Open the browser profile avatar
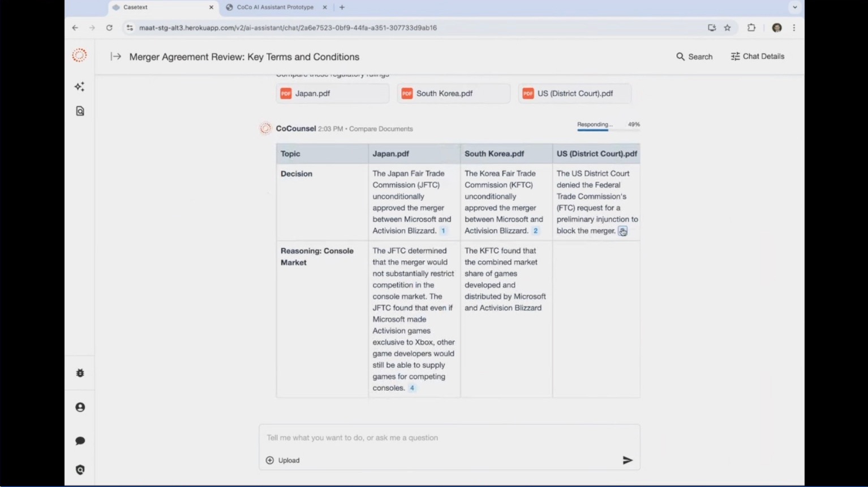The image size is (868, 487). (777, 28)
